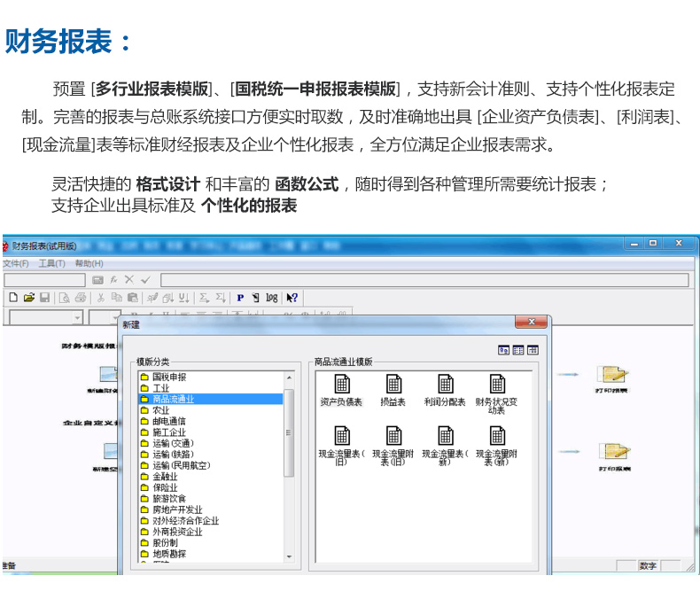Open the 财务状况变动表 template
This screenshot has height=599, width=700.
tap(496, 394)
